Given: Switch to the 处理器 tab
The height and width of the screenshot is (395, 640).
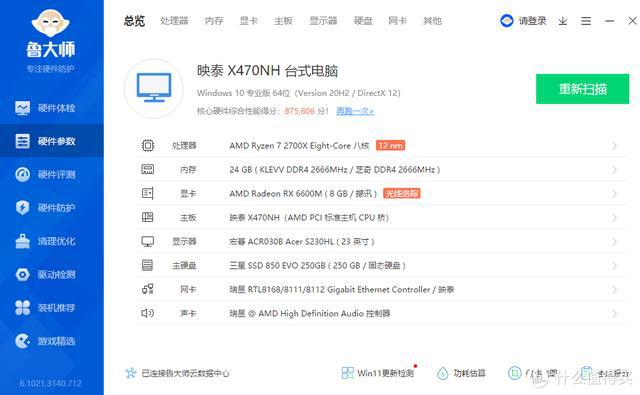Looking at the screenshot, I should (174, 21).
